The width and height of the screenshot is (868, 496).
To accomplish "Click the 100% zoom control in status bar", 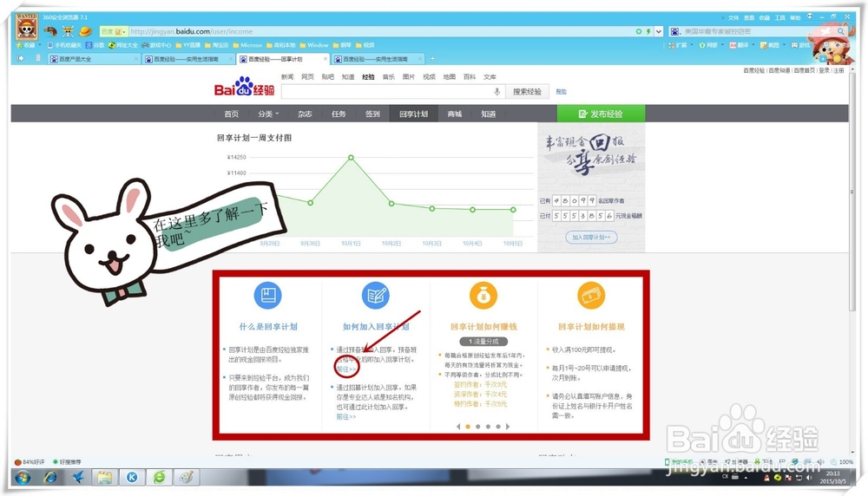I will click(x=842, y=461).
